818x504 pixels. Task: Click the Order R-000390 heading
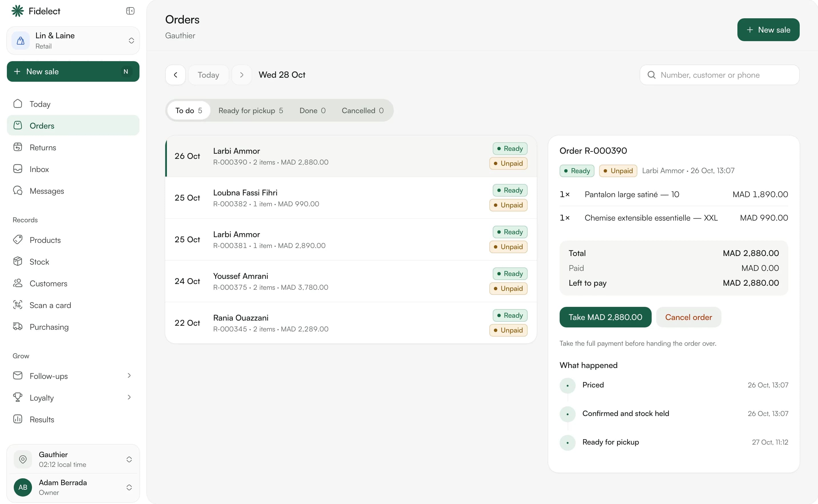click(x=593, y=151)
